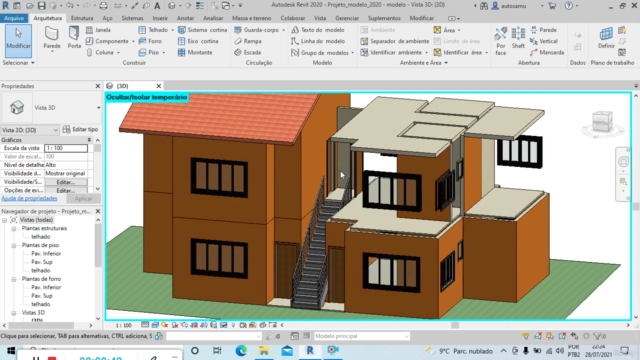Choose the Sistema cortina tool
The image size is (640, 360).
click(x=202, y=30)
